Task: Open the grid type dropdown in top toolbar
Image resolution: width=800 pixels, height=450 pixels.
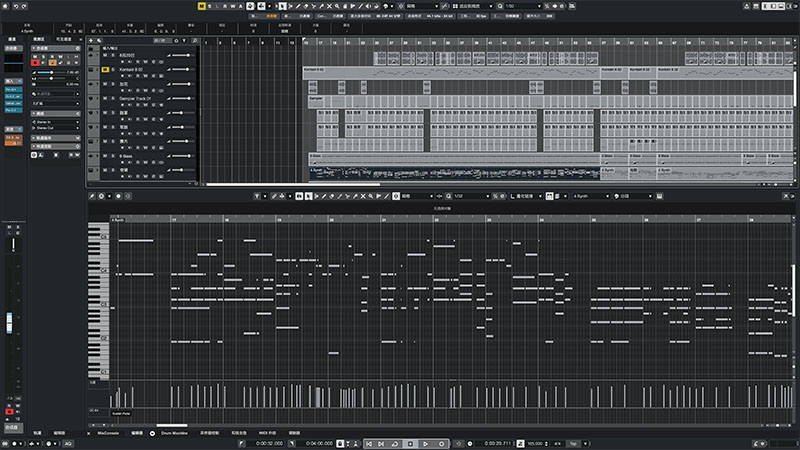Action: pos(473,6)
